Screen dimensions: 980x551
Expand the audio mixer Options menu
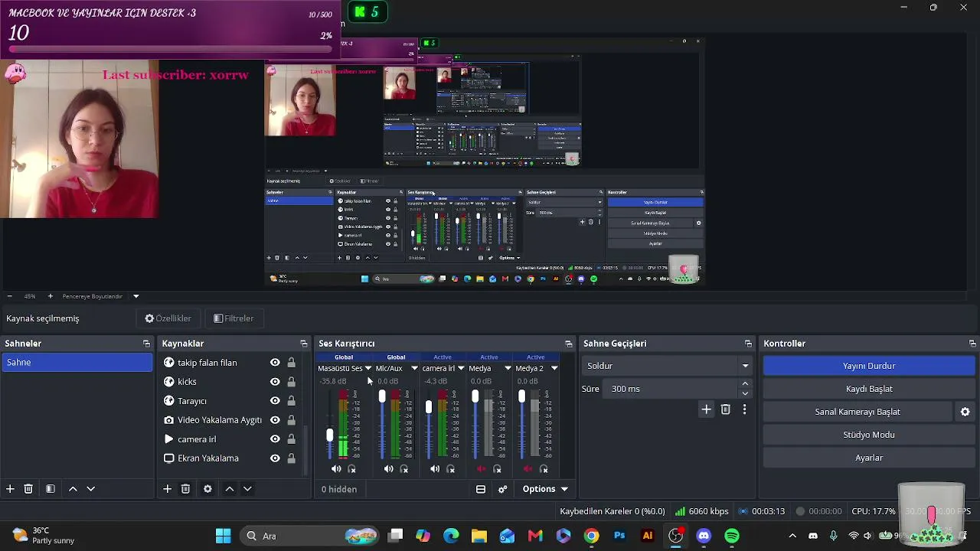click(546, 489)
